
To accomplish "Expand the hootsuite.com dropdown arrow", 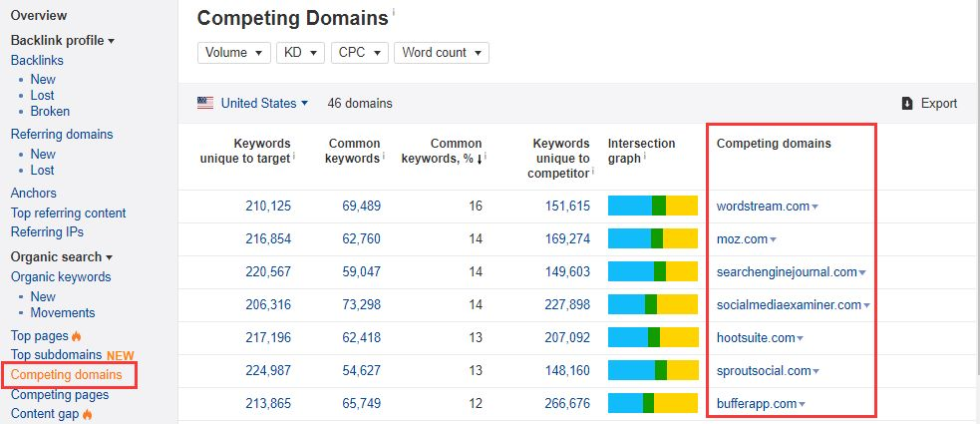I will pyautogui.click(x=800, y=339).
